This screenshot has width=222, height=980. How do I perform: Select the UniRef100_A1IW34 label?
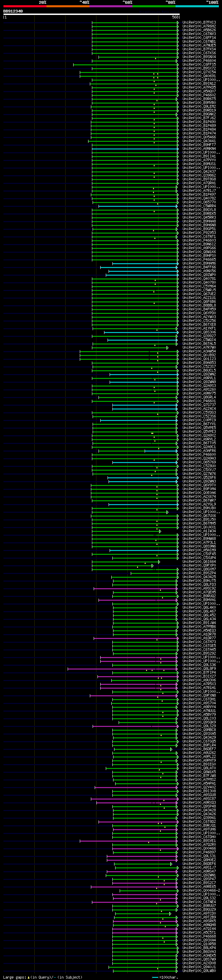click(x=199, y=531)
